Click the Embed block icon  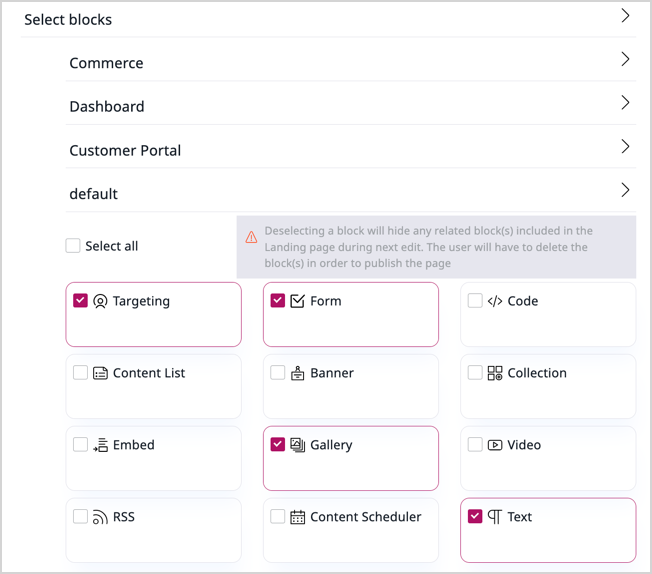pyautogui.click(x=100, y=445)
